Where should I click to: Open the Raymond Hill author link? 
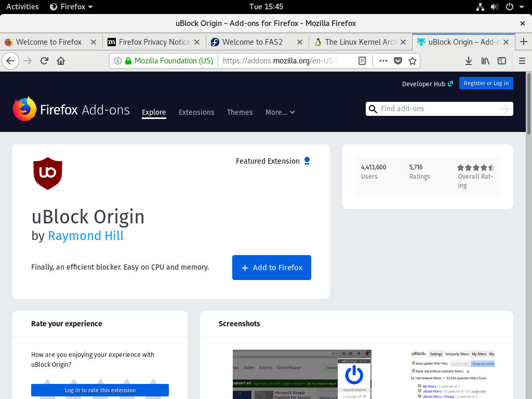86,236
